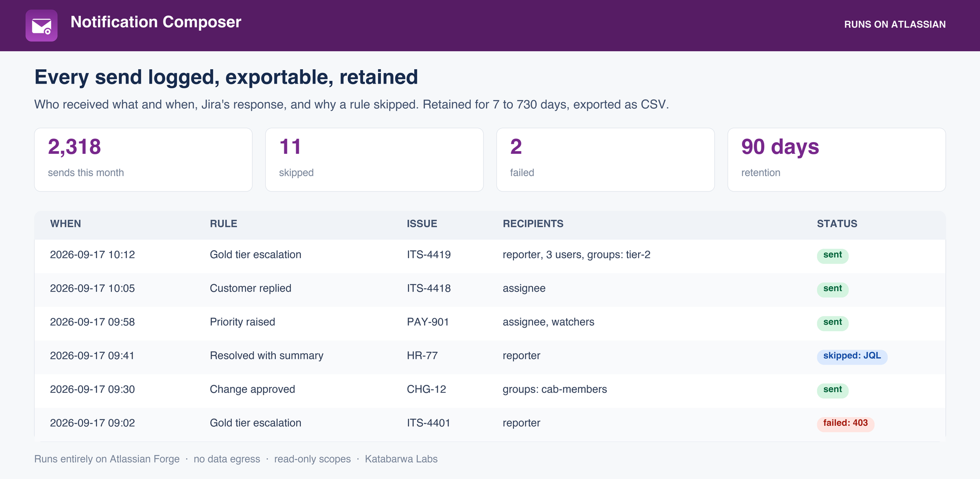The height and width of the screenshot is (479, 980).
Task: Open issue HR-77
Action: pos(422,356)
